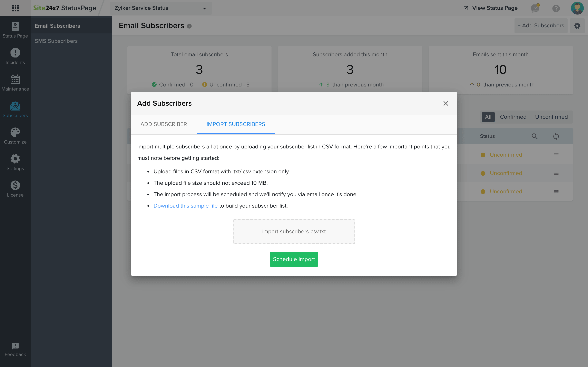Click the Schedule Import button
This screenshot has width=588, height=367.
click(294, 259)
